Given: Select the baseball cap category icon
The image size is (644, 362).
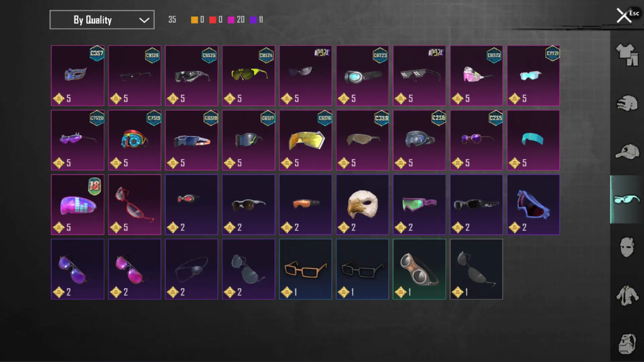Looking at the screenshot, I should pos(627,152).
